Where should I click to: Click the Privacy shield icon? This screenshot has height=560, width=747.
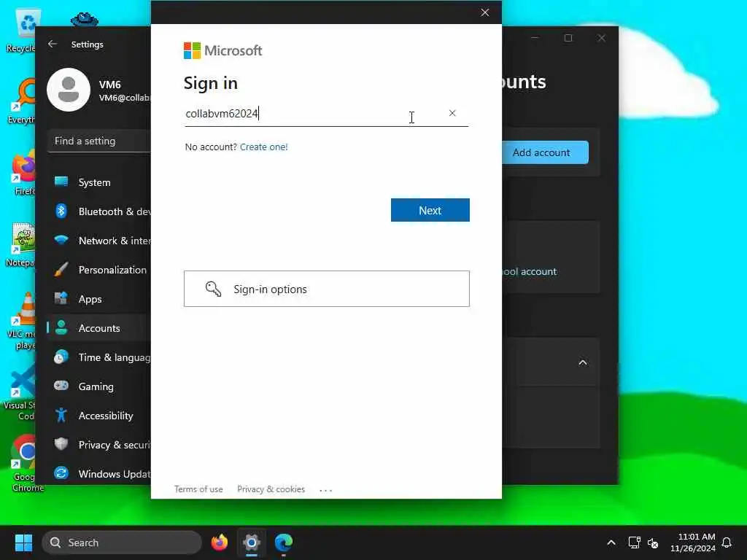61,444
